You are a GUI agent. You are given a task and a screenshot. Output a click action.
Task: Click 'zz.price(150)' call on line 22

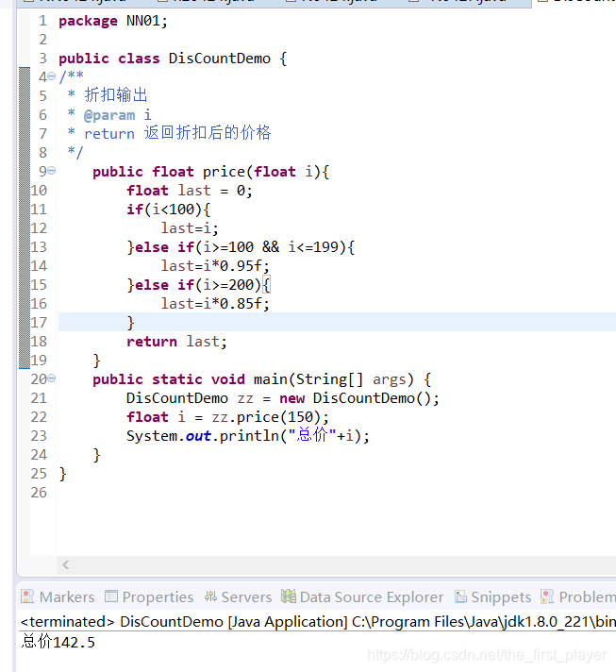point(266,417)
